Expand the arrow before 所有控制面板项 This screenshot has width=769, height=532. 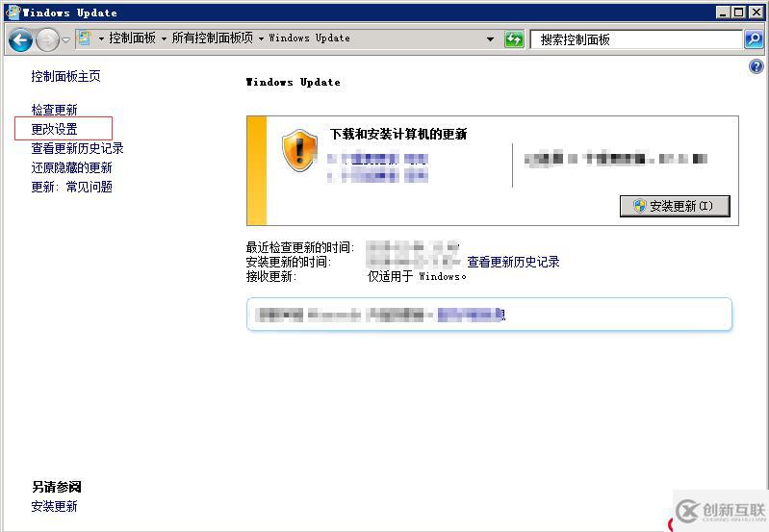164,38
